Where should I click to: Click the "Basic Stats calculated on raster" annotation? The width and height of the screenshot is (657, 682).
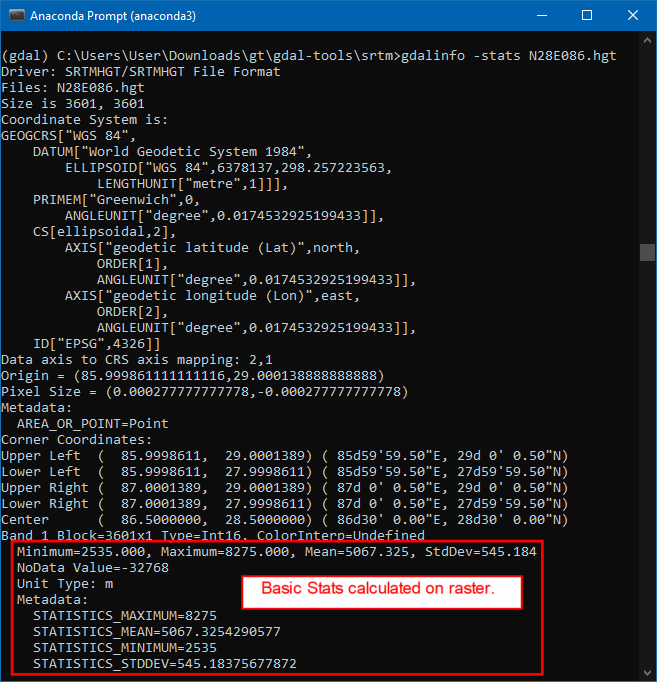(x=391, y=590)
